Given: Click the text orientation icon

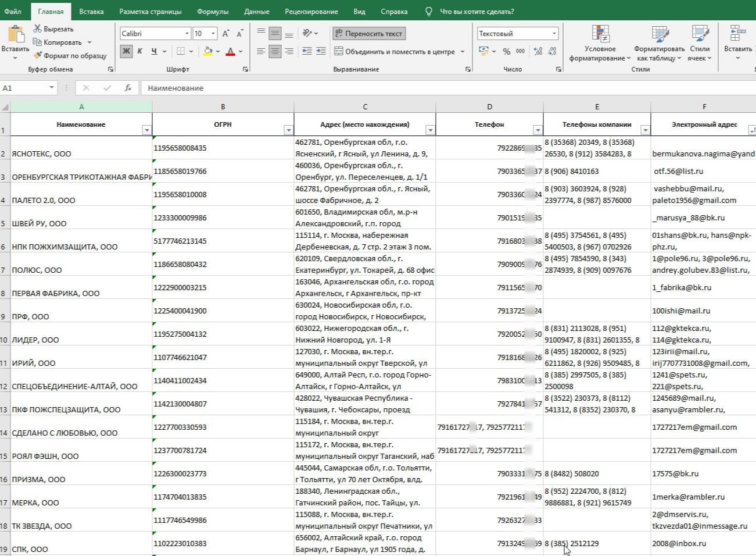Looking at the screenshot, I should click(307, 33).
